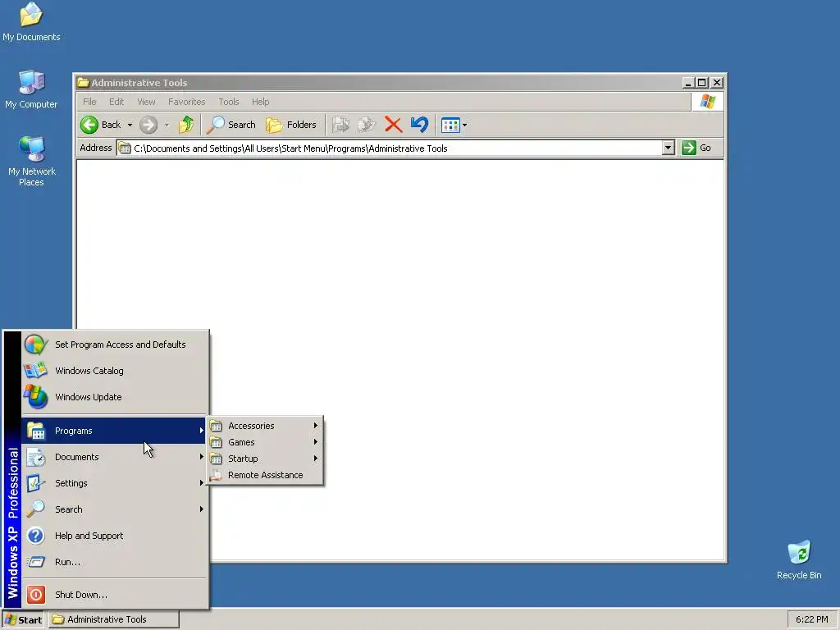Open Windows Catalog from Start menu
Viewport: 840px width, 630px height.
[x=115, y=371]
